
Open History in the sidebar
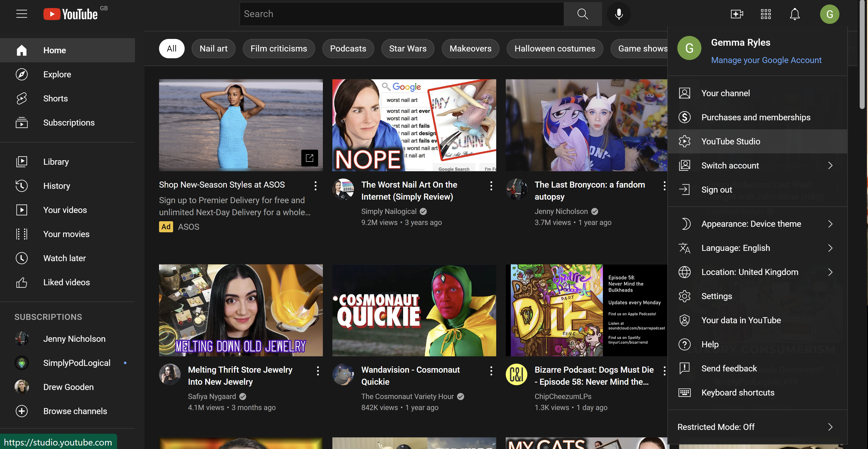pos(67,186)
